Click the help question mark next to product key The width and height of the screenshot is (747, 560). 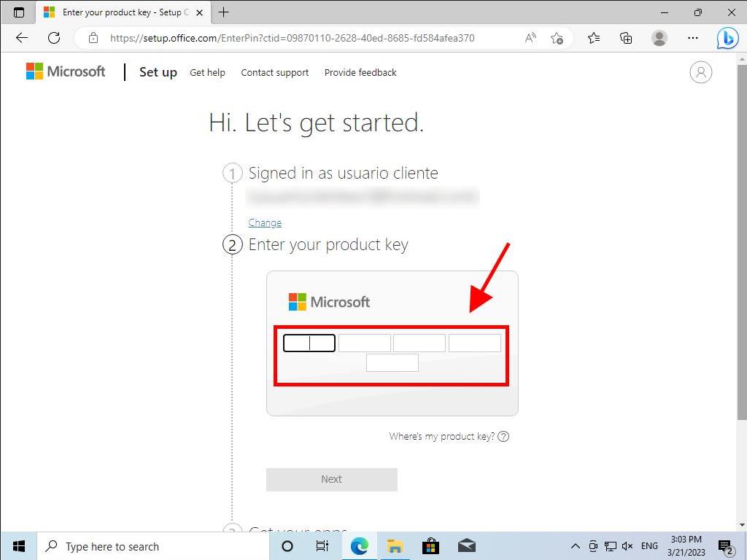pos(504,436)
